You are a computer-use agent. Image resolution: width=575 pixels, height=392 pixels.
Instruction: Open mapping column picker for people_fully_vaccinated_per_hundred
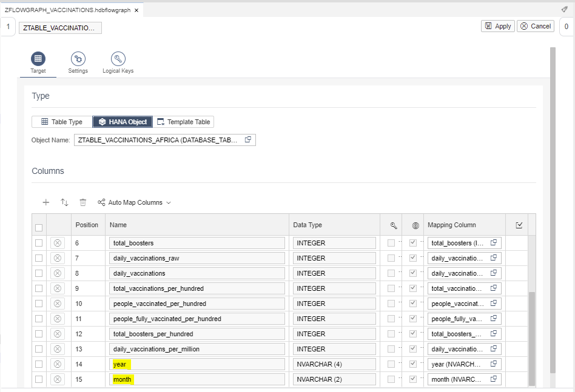tap(494, 318)
